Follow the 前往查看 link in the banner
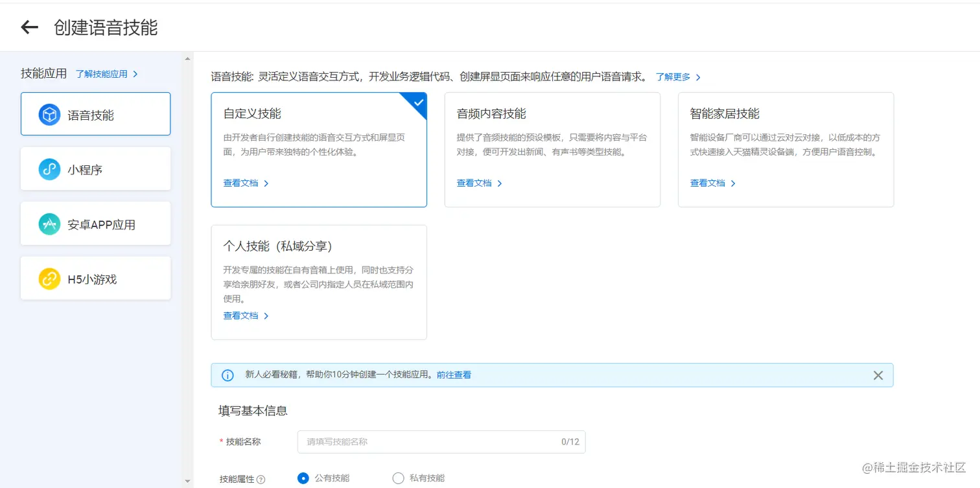Screen dimensions: 980x488 (x=454, y=375)
